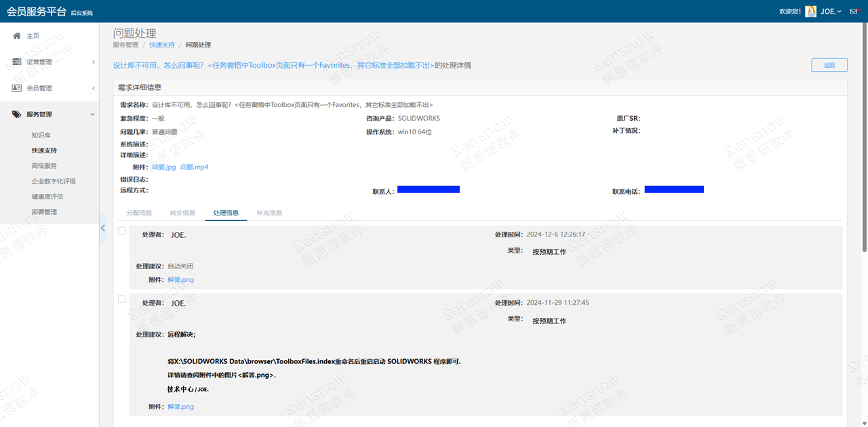Tick checkbox for 2024-11-29 processing record
This screenshot has height=427, width=868.
pyautogui.click(x=122, y=299)
